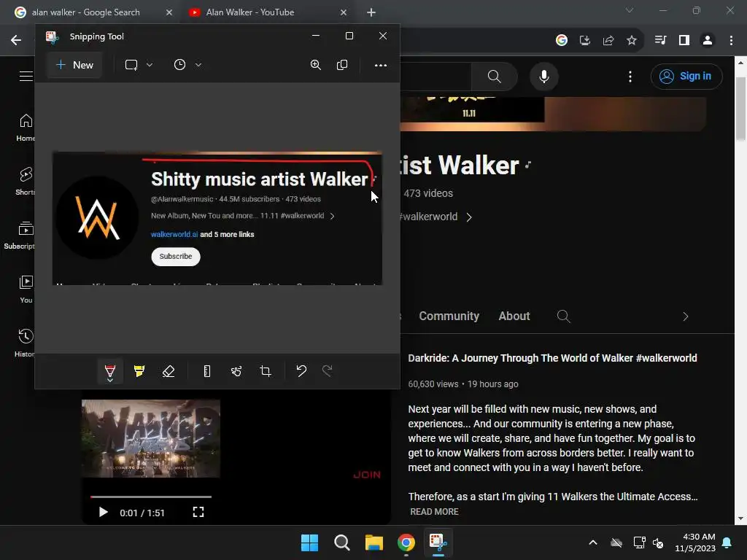Click featured video progress bar
747x560 pixels.
click(151, 497)
